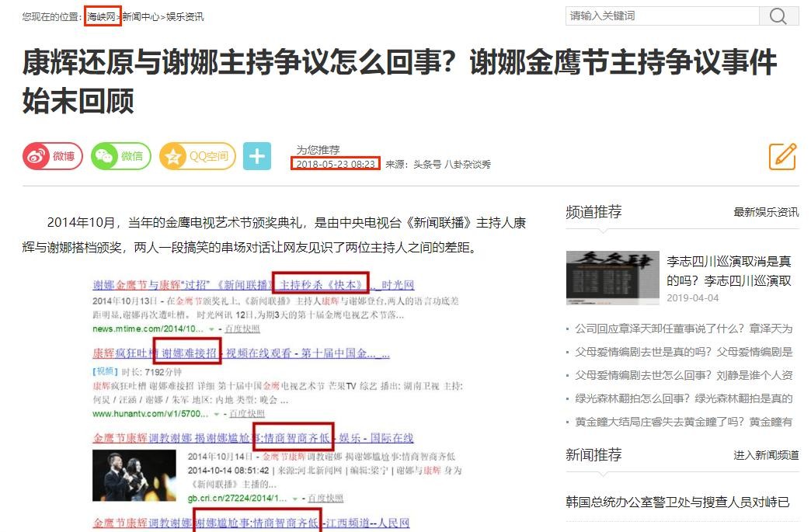
Task: Type in the keyword search field
Action: pos(661,16)
